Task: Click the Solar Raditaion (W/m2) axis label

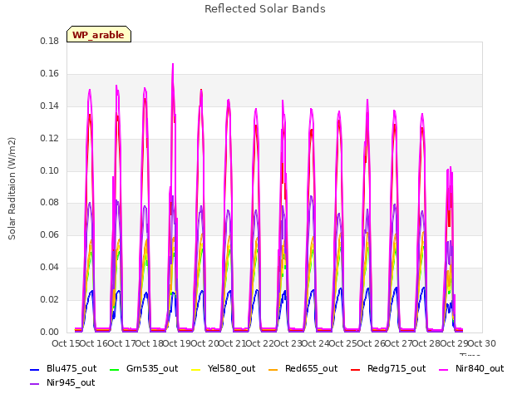Action: click(x=12, y=189)
